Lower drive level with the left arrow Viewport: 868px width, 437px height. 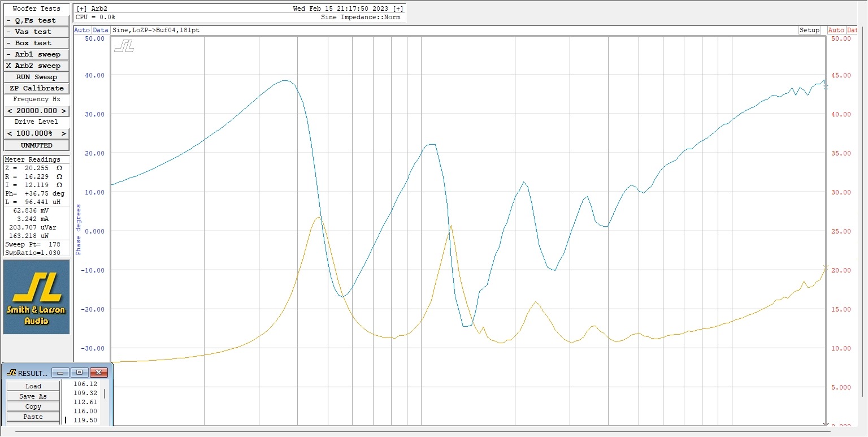(10, 133)
